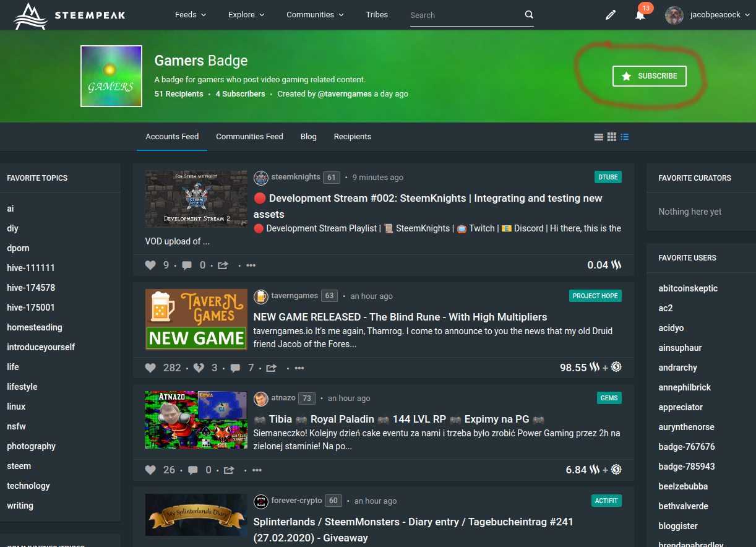Click the PROJECT HOPE tag badge
Viewport: 756px width, 547px height.
[595, 296]
